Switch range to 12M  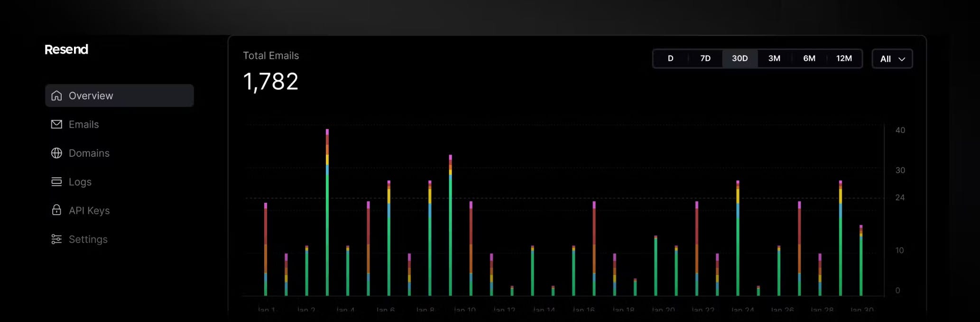pyautogui.click(x=844, y=58)
